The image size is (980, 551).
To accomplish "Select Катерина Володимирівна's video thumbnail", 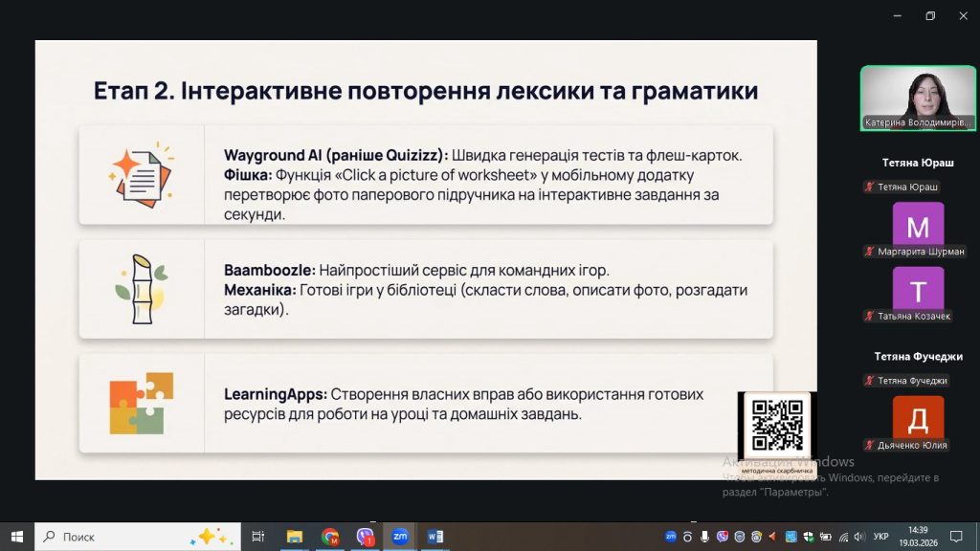I will click(917, 98).
